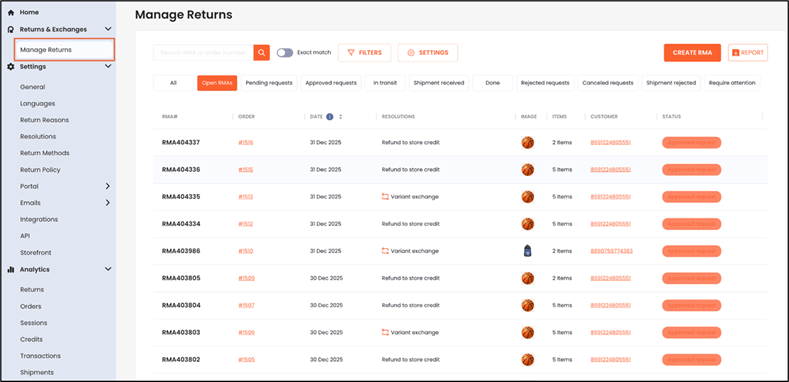This screenshot has width=789, height=382.
Task: Click the Settings gear icon in the sidebar
Action: tap(11, 66)
